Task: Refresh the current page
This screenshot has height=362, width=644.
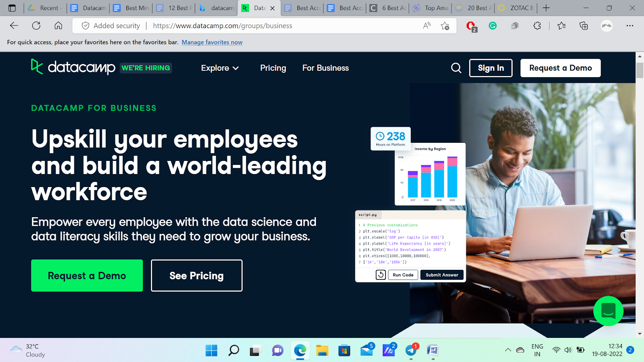Action: [36, 26]
